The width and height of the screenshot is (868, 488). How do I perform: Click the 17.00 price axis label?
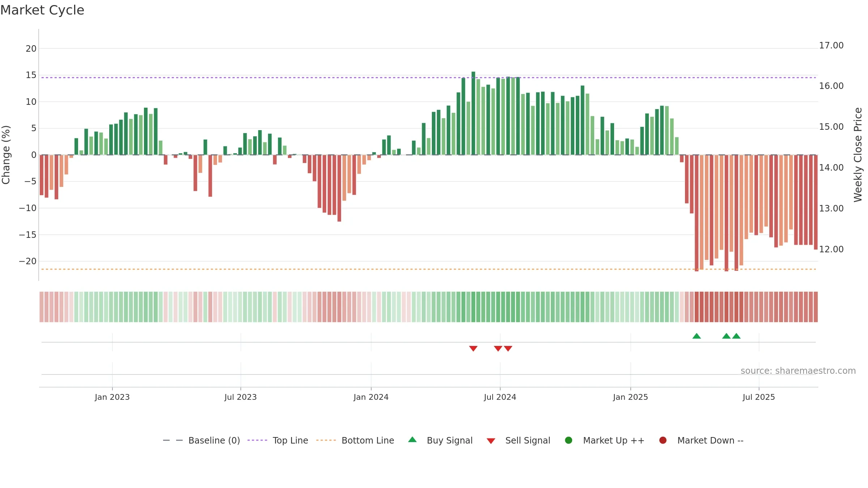coord(831,46)
